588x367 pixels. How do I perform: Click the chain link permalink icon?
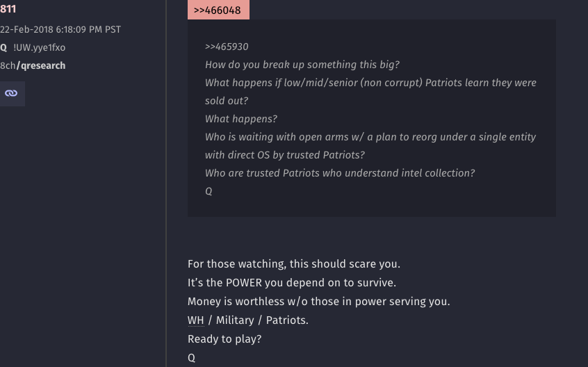pyautogui.click(x=11, y=93)
